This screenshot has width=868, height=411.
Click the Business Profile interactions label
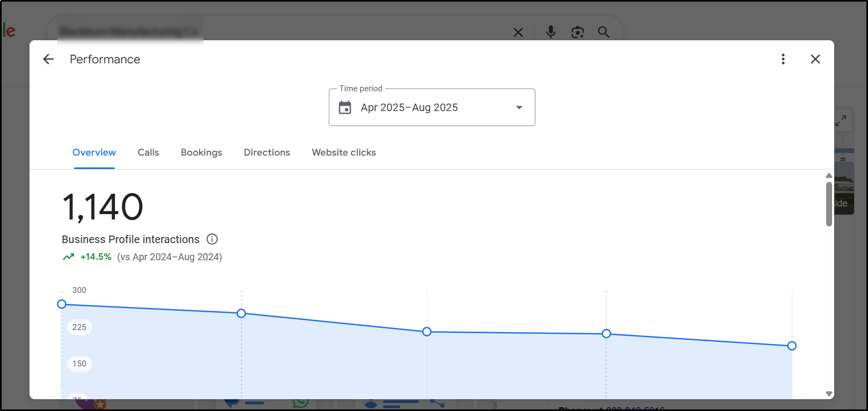tap(130, 239)
